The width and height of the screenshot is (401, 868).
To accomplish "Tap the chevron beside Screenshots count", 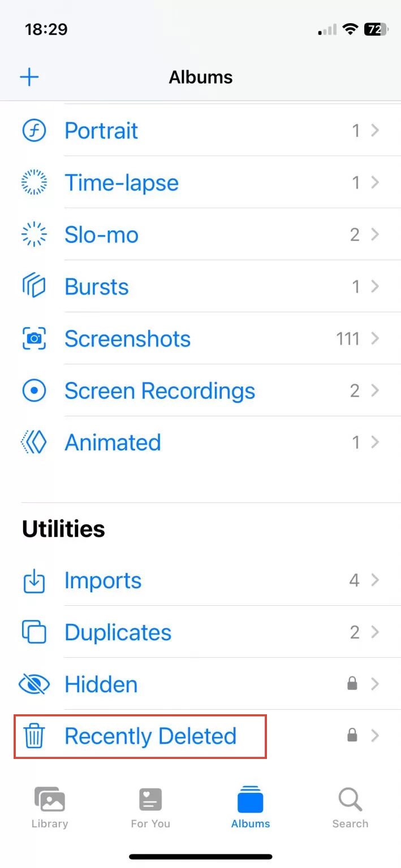I will pos(374,338).
